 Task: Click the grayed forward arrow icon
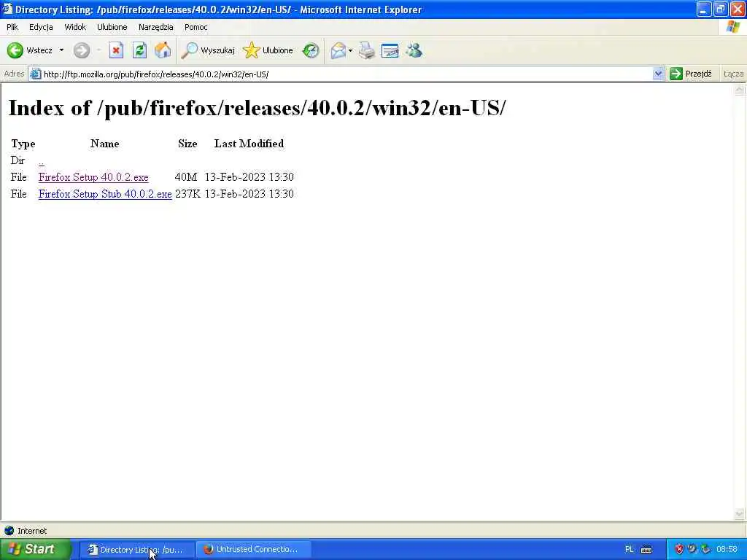(x=82, y=50)
